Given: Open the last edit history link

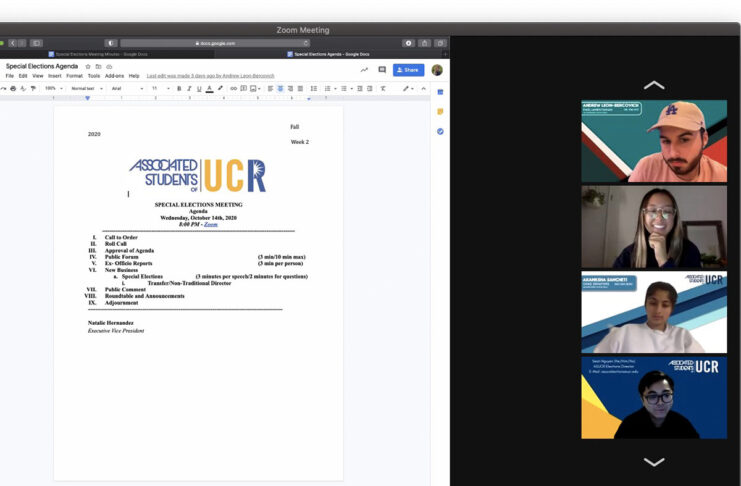Looking at the screenshot, I should pos(210,76).
